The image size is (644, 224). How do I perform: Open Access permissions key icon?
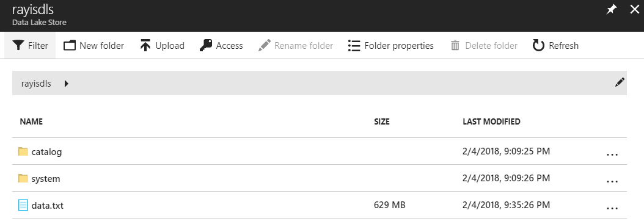(206, 46)
